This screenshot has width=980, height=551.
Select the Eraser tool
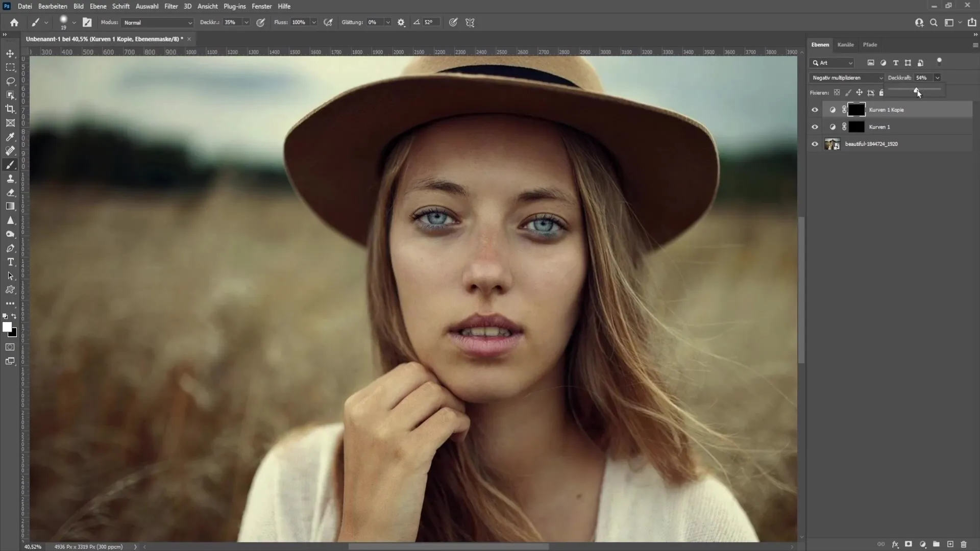click(10, 192)
